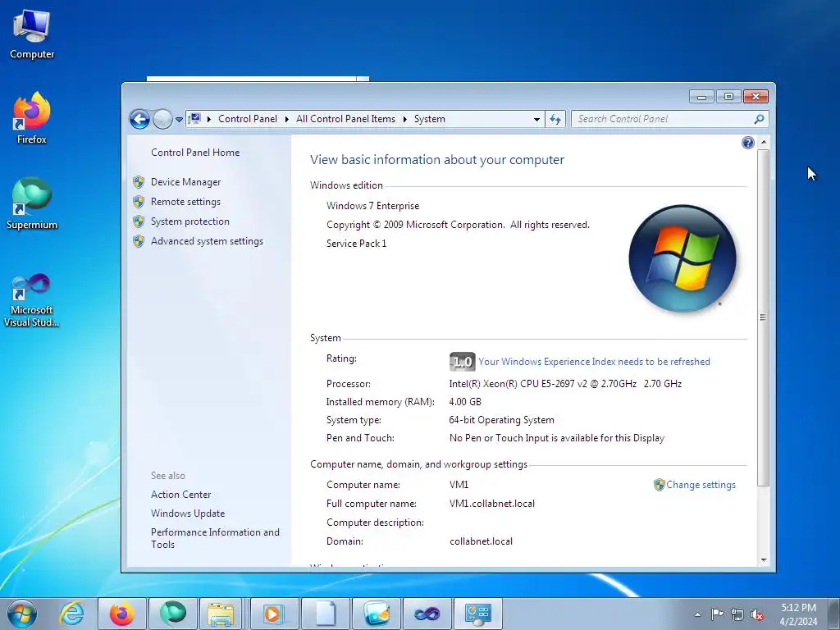The height and width of the screenshot is (630, 840).
Task: Click the Show desktop strip
Action: [x=834, y=614]
